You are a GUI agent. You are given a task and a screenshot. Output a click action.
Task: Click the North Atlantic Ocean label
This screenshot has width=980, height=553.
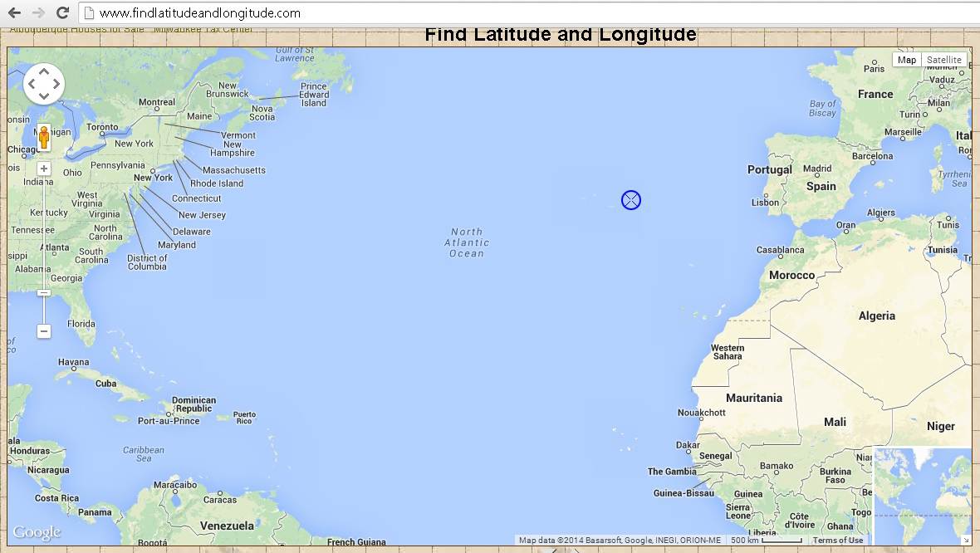point(467,242)
